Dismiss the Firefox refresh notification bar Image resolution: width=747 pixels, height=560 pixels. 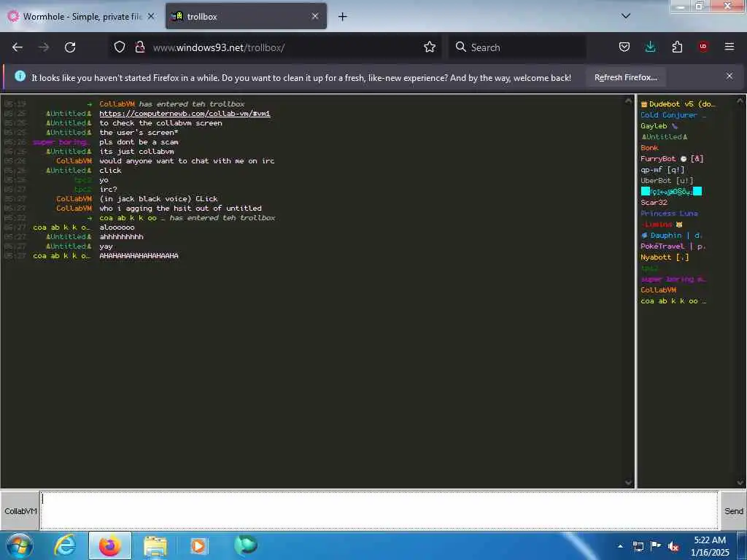click(x=729, y=76)
